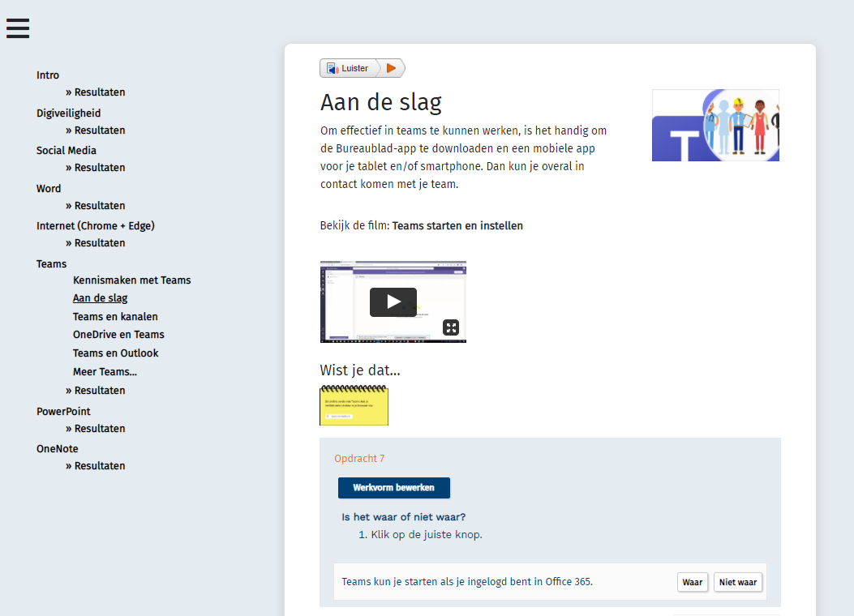Go to Teams en kanalen lesson
Image resolution: width=854 pixels, height=616 pixels.
[115, 317]
